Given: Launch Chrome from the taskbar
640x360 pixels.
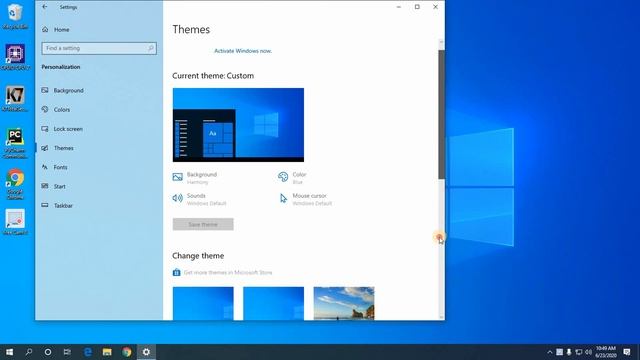Looking at the screenshot, I should click(x=127, y=352).
